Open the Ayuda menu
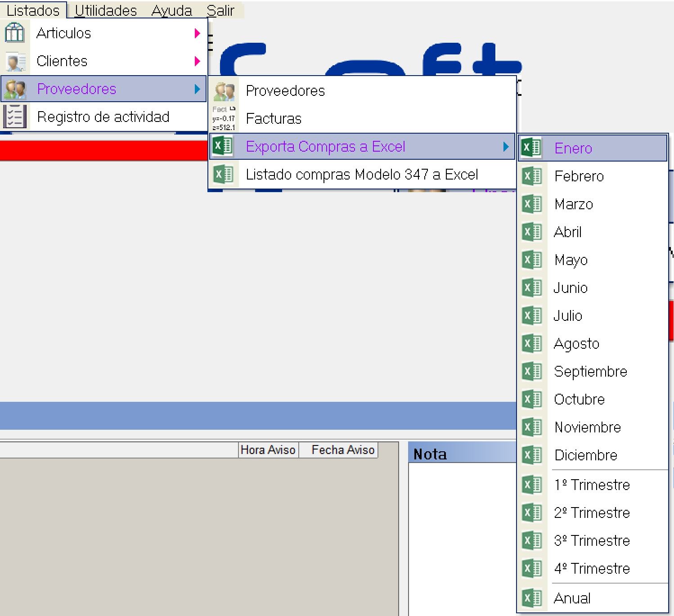Image resolution: width=674 pixels, height=616 pixels. [171, 10]
